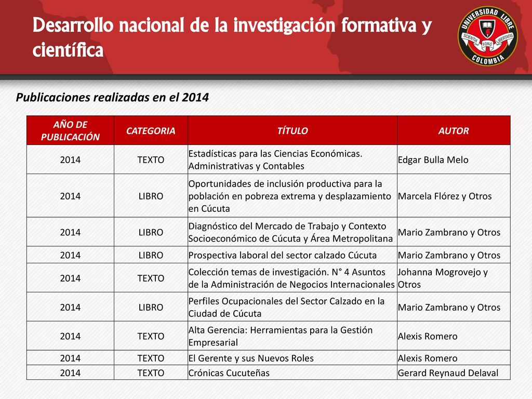Click the year 2014 in 'Estadísticas' row

(x=70, y=160)
